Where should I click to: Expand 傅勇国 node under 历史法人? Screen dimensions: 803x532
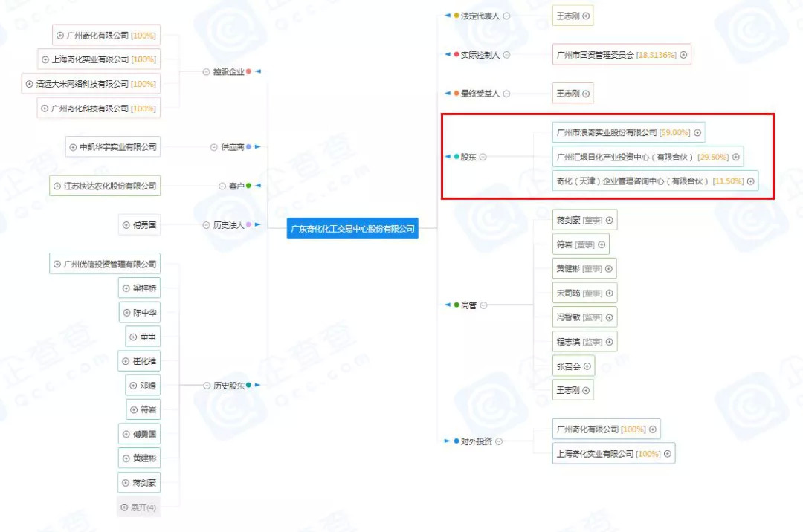pos(126,225)
